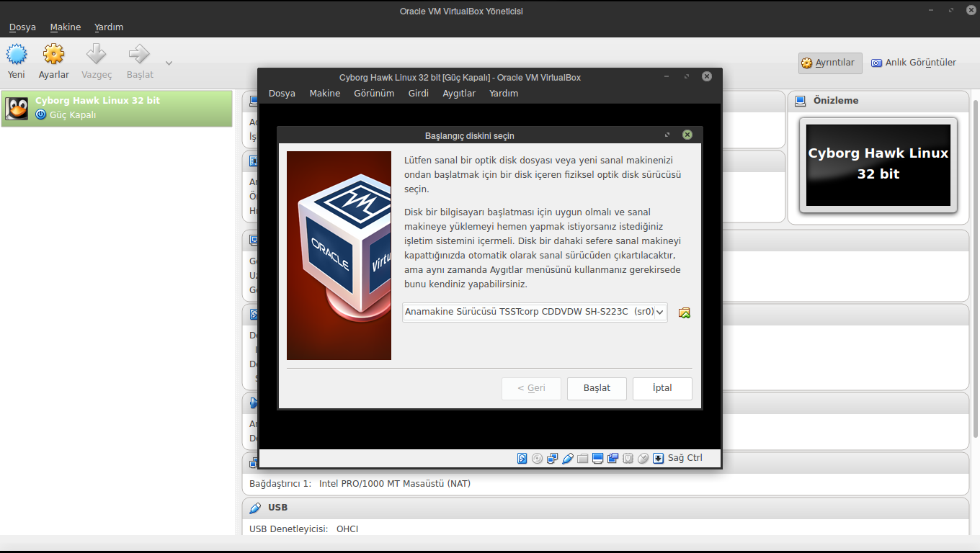The height and width of the screenshot is (553, 980).
Task: Open the Aygıtlar menu
Action: [x=459, y=94]
